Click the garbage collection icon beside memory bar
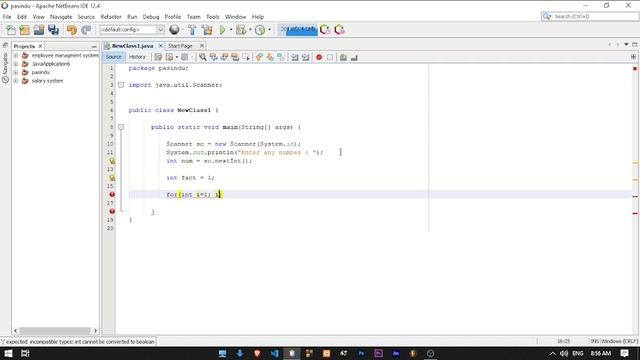640x360 pixels. pos(325,30)
